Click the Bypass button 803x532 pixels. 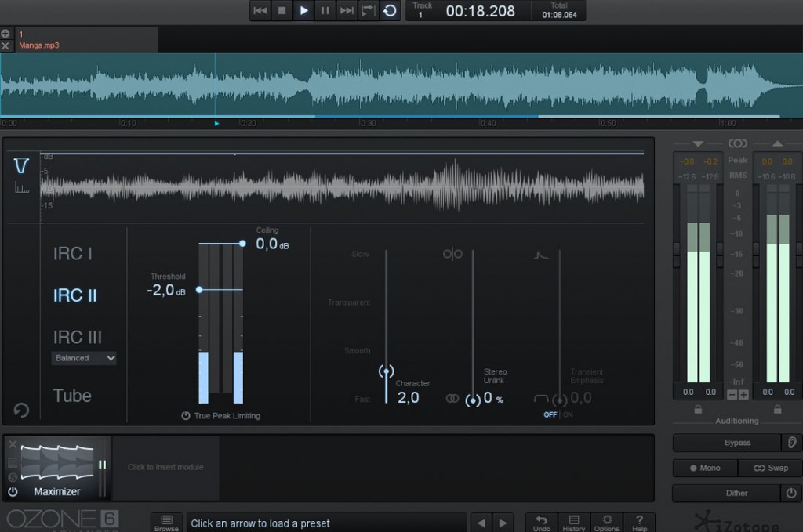(727, 443)
